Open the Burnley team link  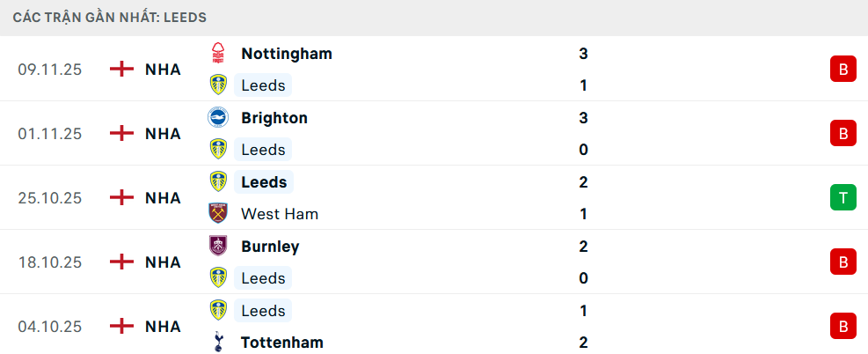270,247
